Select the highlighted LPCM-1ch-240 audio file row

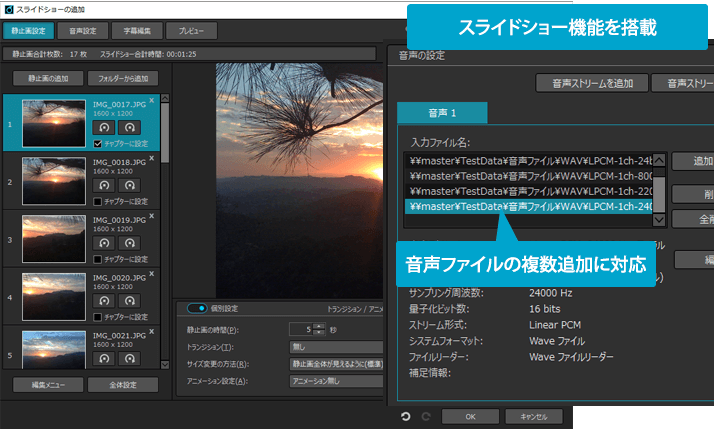[x=529, y=206]
